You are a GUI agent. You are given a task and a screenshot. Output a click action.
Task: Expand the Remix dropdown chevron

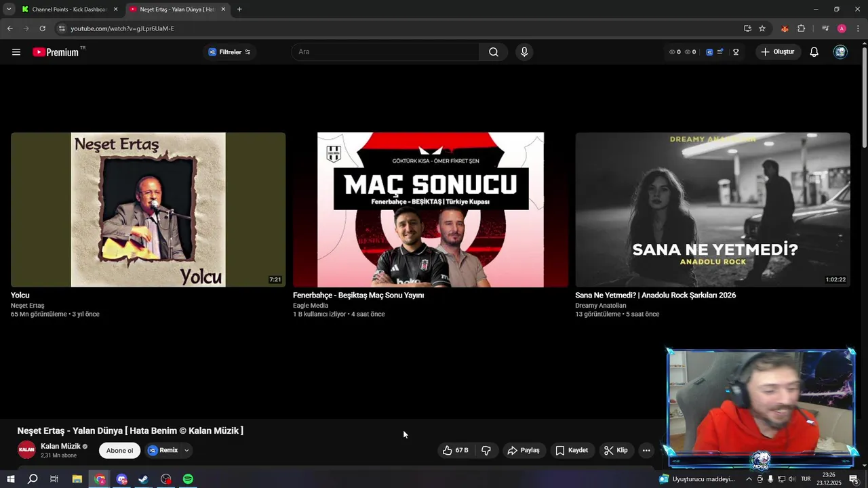click(x=186, y=450)
